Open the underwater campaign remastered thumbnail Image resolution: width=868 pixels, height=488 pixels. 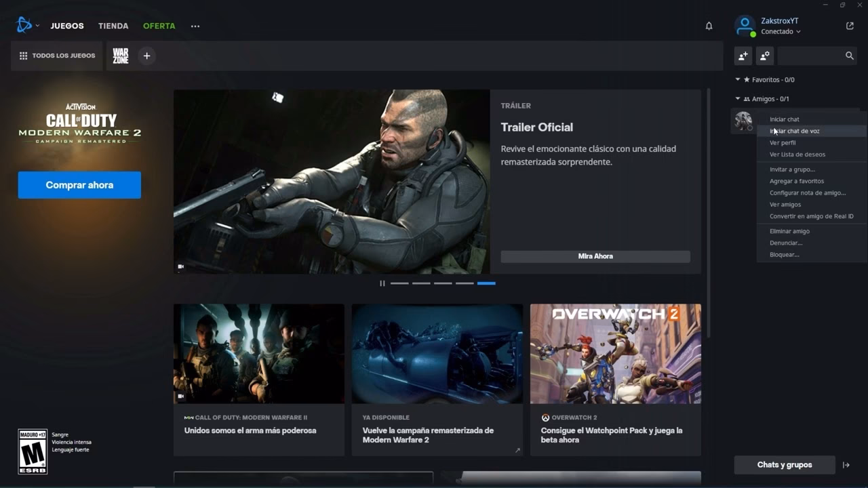(x=437, y=354)
